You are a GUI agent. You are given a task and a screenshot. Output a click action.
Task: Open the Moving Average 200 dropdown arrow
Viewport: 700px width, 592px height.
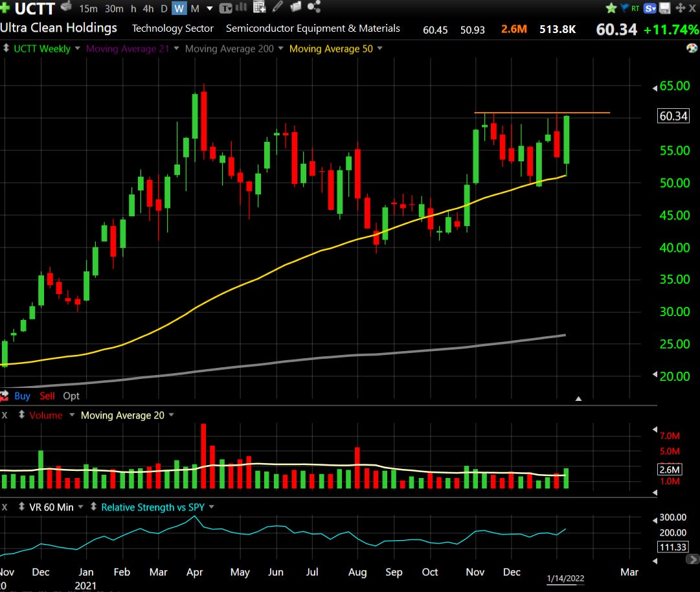coord(281,48)
